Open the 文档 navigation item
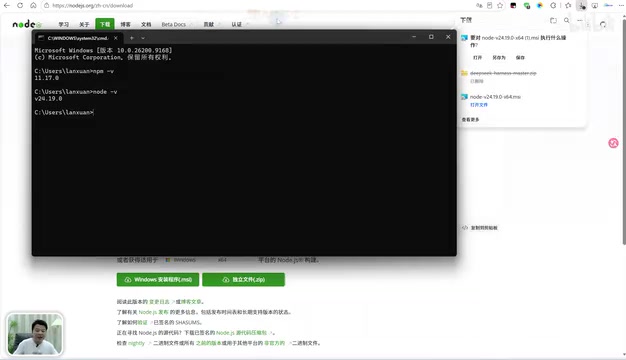 point(146,24)
